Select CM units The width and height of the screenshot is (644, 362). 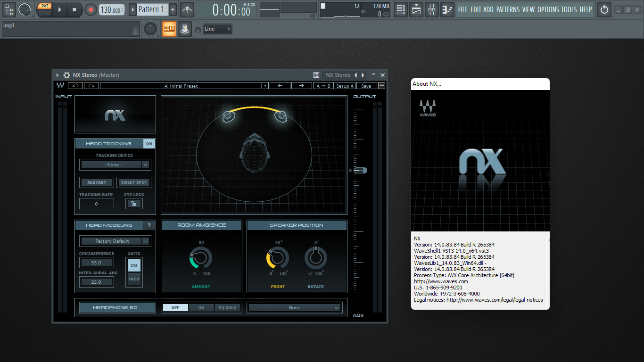[134, 265]
